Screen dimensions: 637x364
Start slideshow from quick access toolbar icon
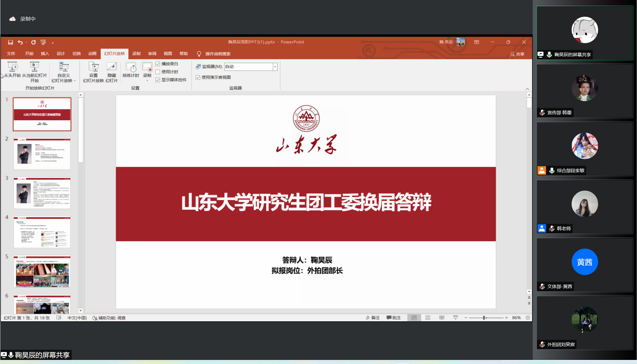tap(43, 42)
